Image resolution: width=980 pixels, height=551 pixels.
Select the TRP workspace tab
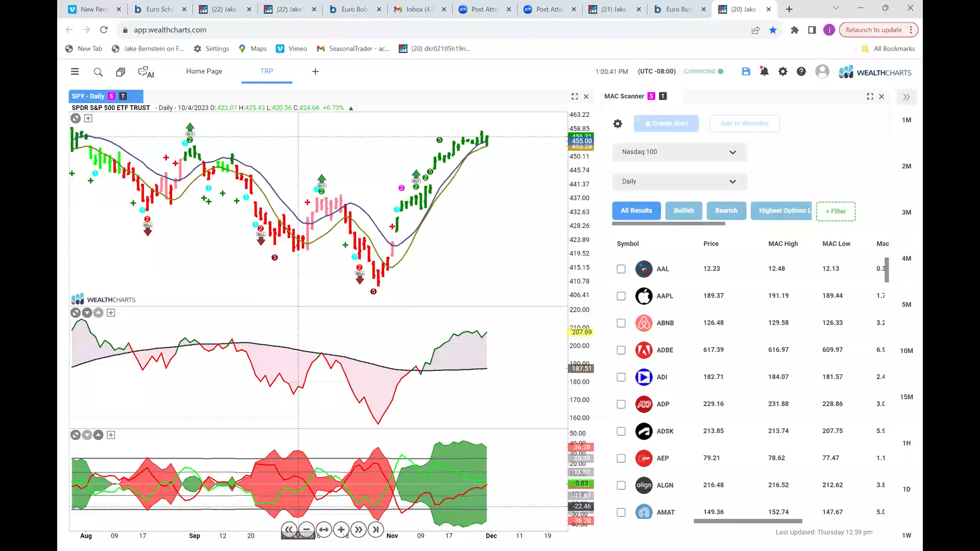tap(266, 71)
